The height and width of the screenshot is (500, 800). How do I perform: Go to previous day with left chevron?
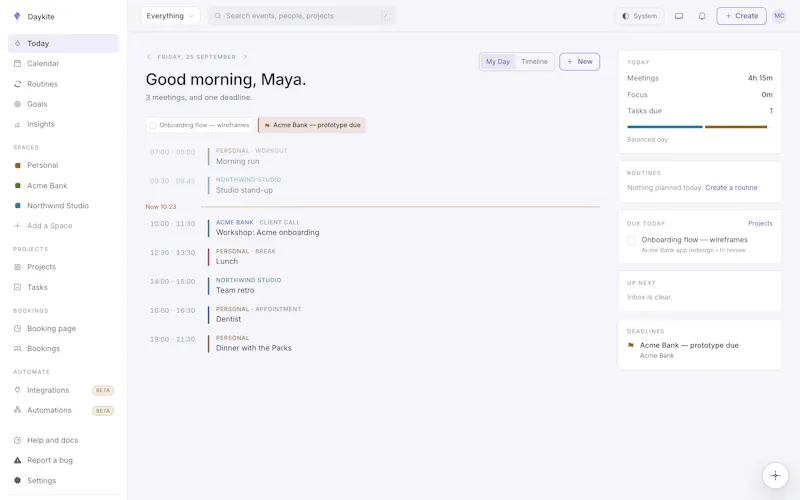coord(148,57)
